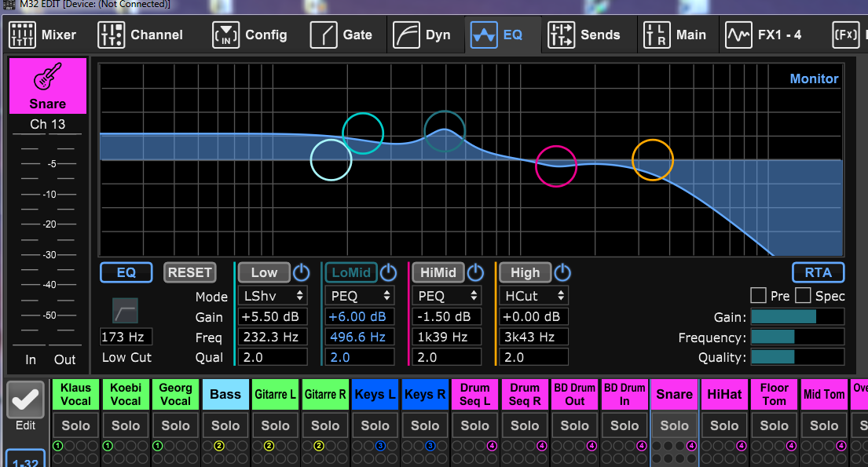
Task: Open Low band LShv mode dropdown
Action: click(x=273, y=295)
